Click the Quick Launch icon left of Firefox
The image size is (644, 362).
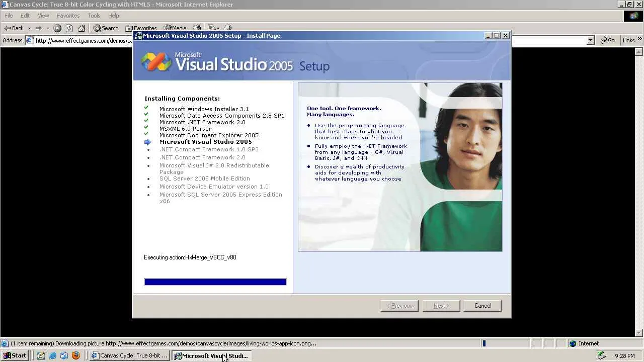click(64, 355)
